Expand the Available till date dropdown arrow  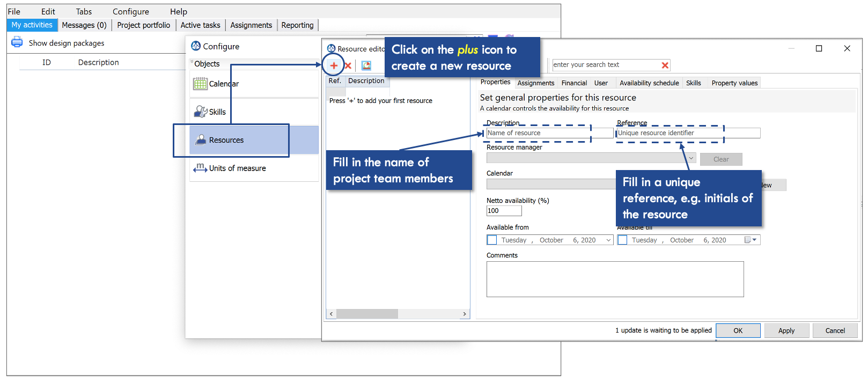coord(754,240)
